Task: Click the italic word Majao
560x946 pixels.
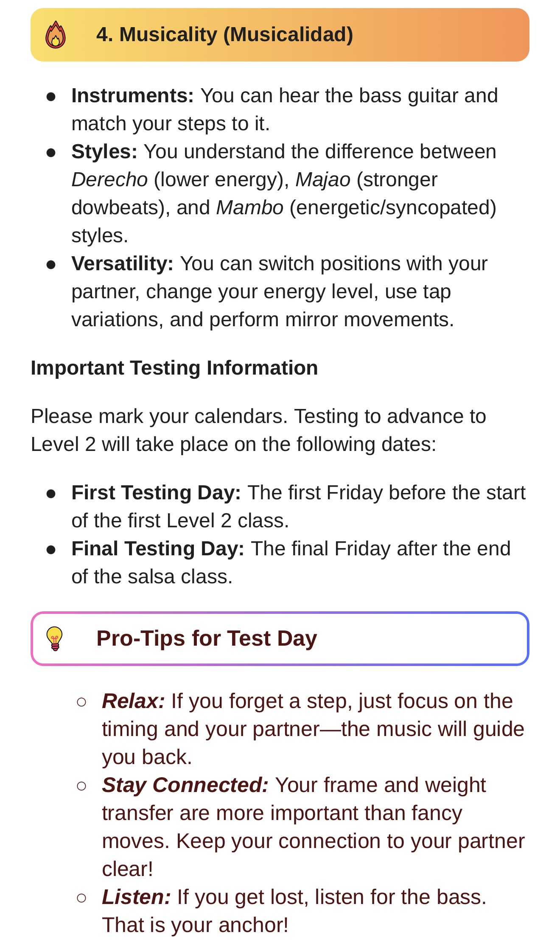Action: (x=323, y=180)
